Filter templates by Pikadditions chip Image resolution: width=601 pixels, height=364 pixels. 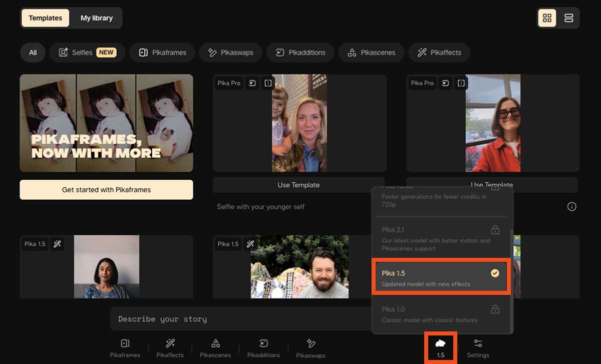300,53
